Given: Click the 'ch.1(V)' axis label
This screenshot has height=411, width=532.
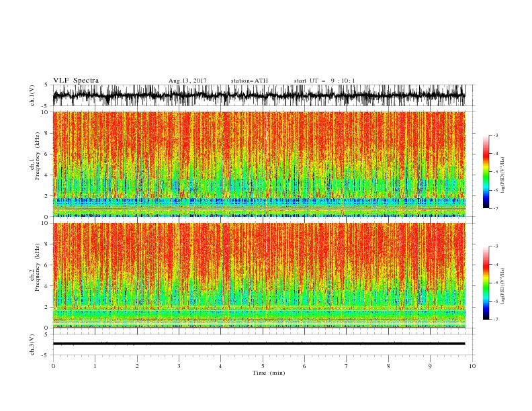Looking at the screenshot, I should coord(32,95).
